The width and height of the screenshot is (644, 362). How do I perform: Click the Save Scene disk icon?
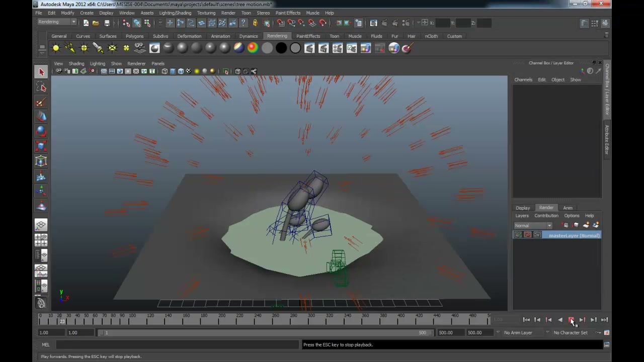tap(107, 23)
